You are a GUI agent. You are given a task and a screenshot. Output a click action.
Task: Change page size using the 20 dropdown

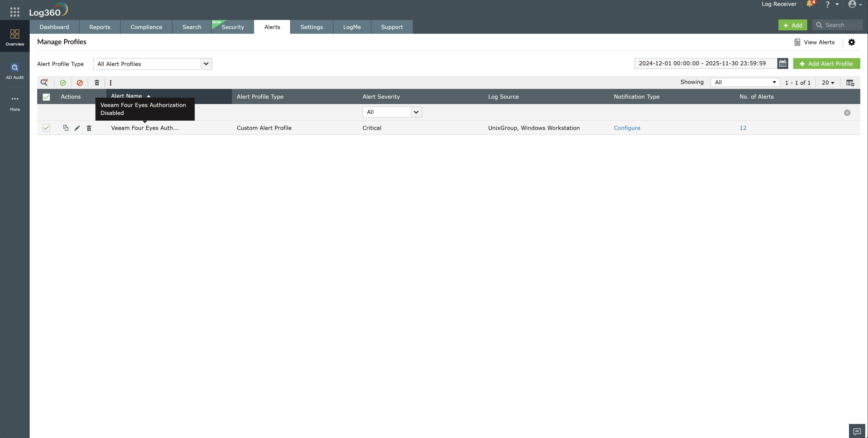tap(828, 82)
